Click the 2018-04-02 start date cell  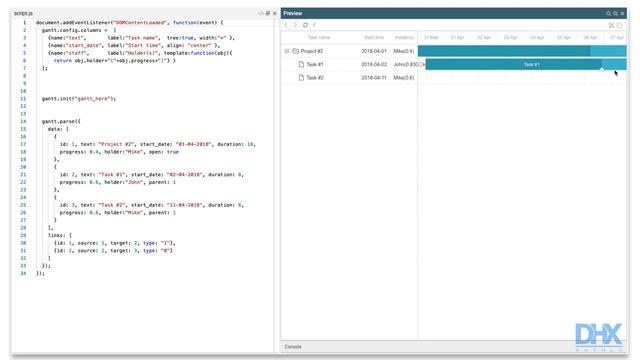[374, 64]
